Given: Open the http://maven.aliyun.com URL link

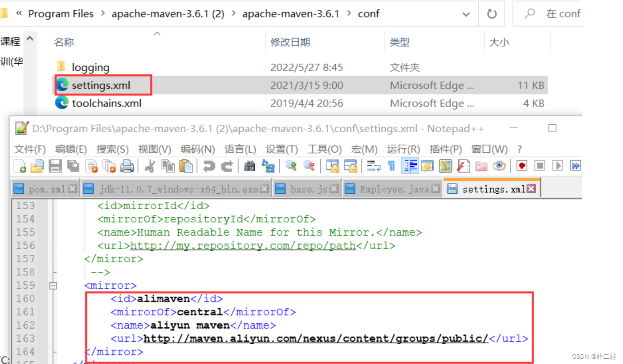Looking at the screenshot, I should (316, 339).
